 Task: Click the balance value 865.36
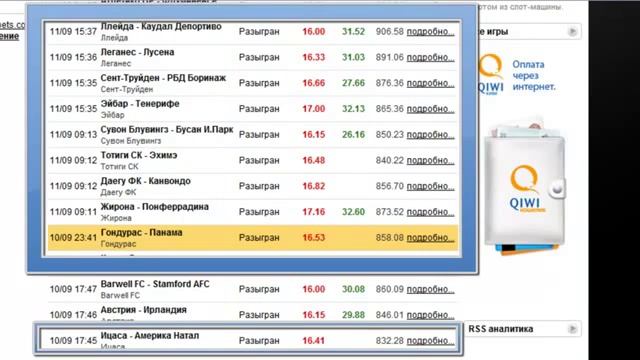point(389,109)
